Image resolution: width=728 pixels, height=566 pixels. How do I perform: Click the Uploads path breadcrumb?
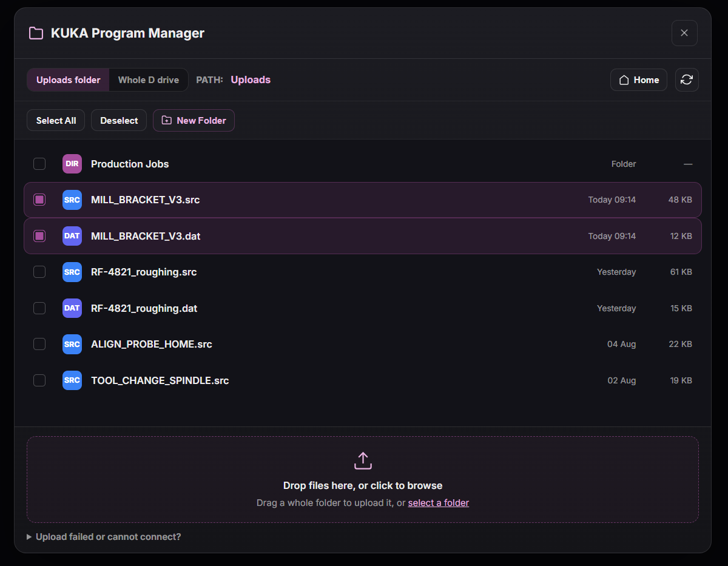point(251,79)
